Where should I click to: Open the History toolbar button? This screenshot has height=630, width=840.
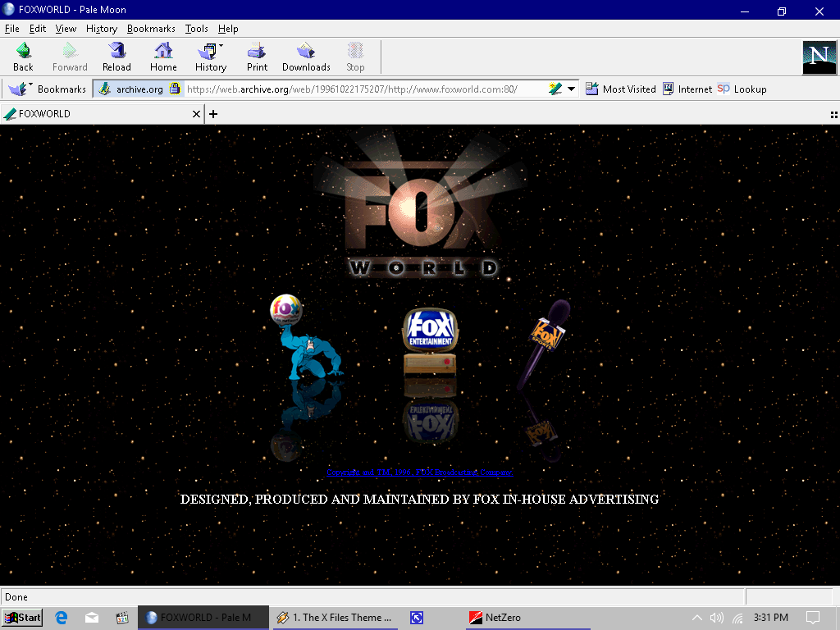tap(211, 57)
